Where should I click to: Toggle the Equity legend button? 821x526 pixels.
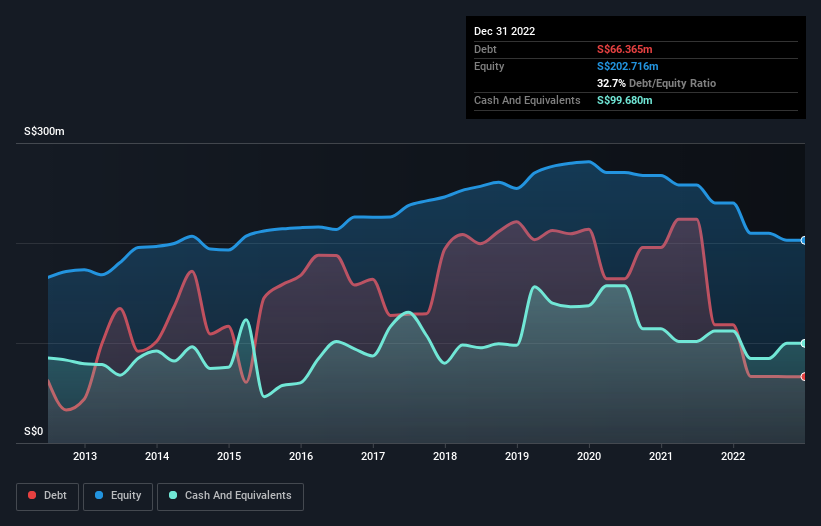coord(118,496)
